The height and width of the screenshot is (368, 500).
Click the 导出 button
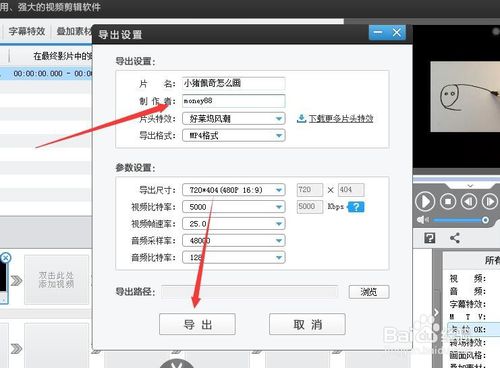tap(197, 324)
